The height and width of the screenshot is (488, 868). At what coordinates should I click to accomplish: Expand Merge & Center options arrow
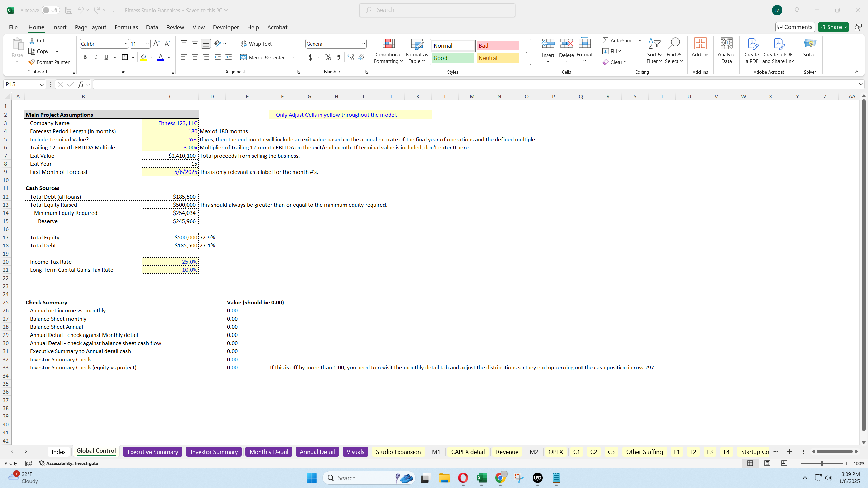tap(293, 57)
